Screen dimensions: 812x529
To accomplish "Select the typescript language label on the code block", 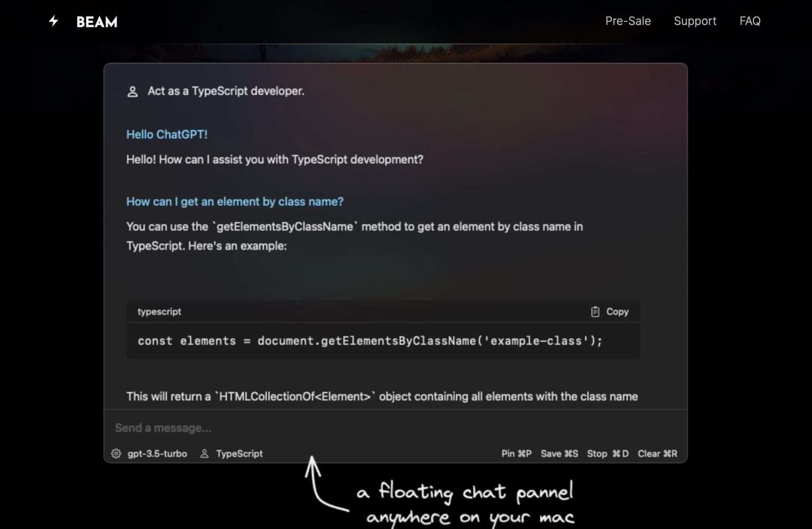I will pyautogui.click(x=159, y=312).
